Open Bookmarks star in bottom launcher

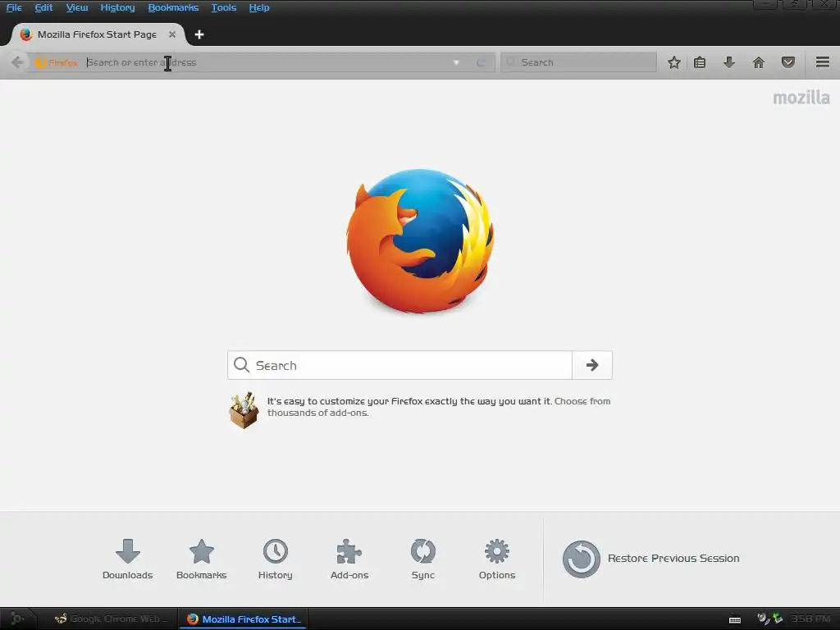202,559
